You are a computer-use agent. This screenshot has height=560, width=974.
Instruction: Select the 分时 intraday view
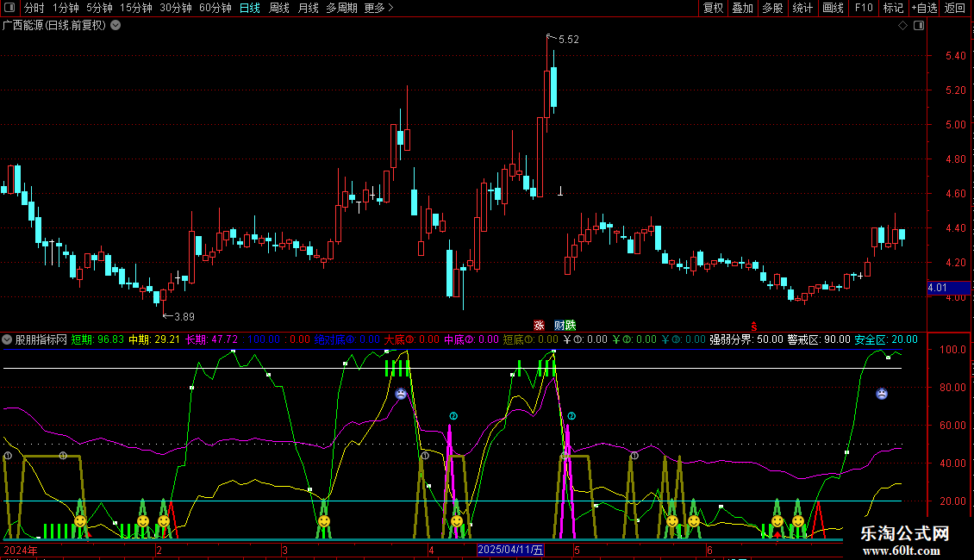click(x=34, y=9)
